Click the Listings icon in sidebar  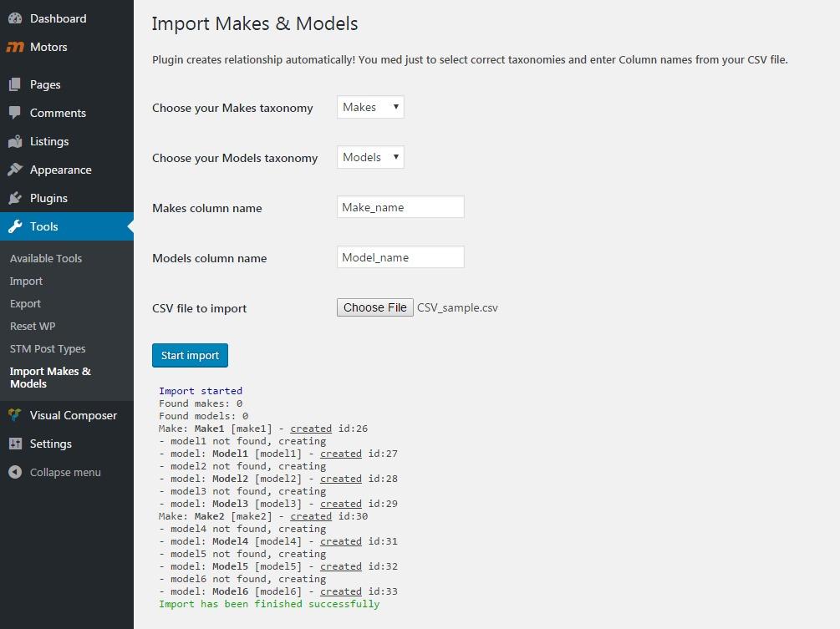[15, 141]
